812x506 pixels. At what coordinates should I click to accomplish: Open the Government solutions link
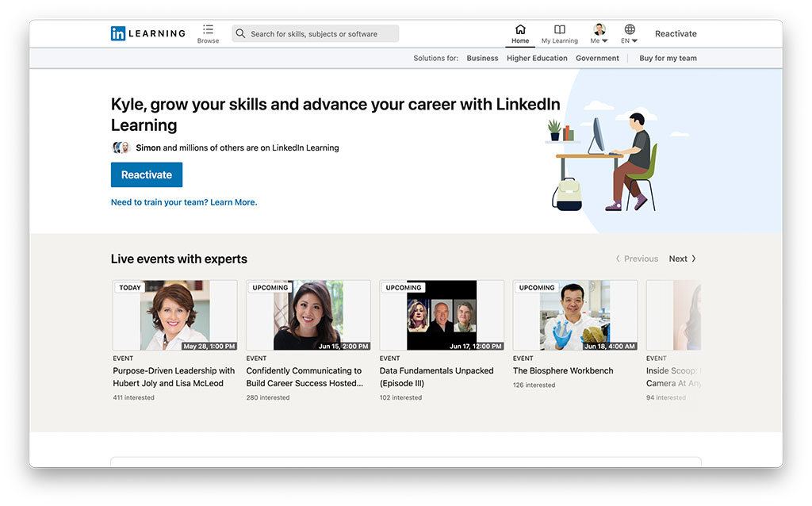[597, 58]
